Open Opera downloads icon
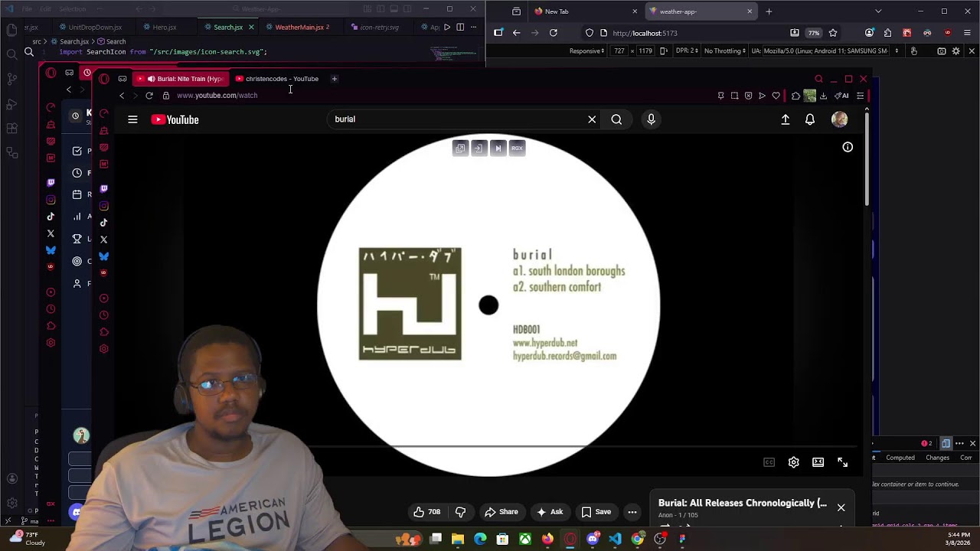The image size is (980, 551). (x=823, y=96)
